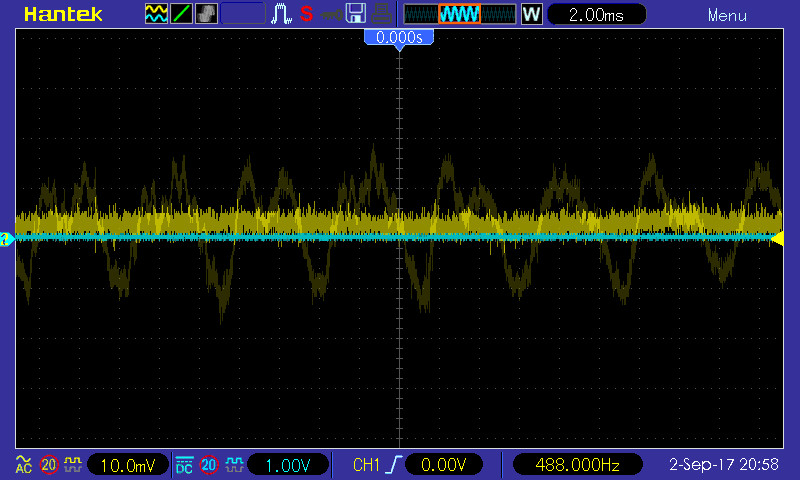Click the 0.00V trigger level value
Image resolution: width=800 pixels, height=480 pixels.
[443, 465]
